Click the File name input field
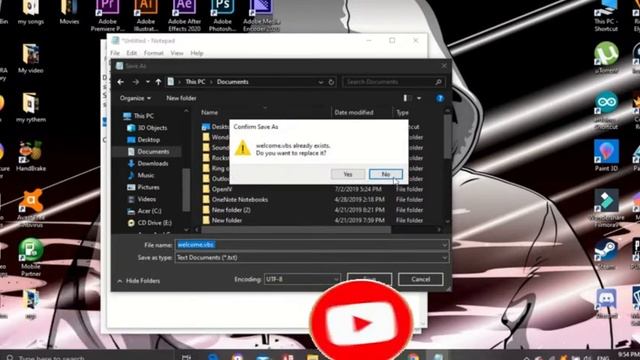 pyautogui.click(x=308, y=244)
